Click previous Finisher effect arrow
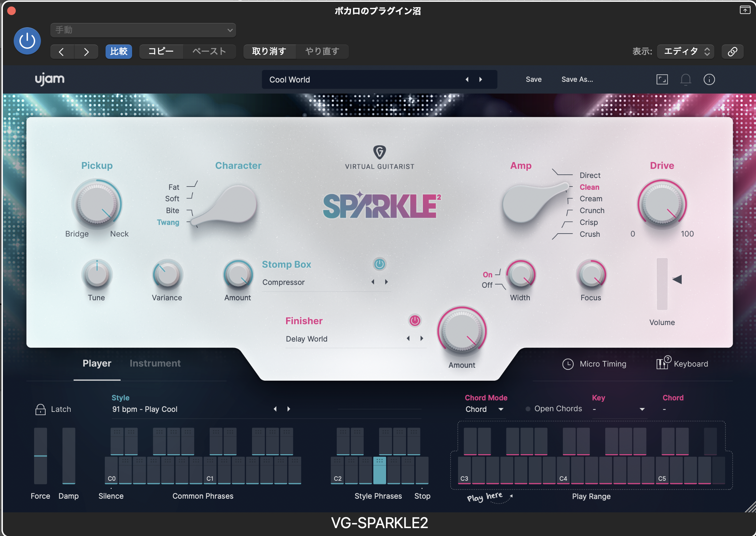756x536 pixels. [x=408, y=338]
